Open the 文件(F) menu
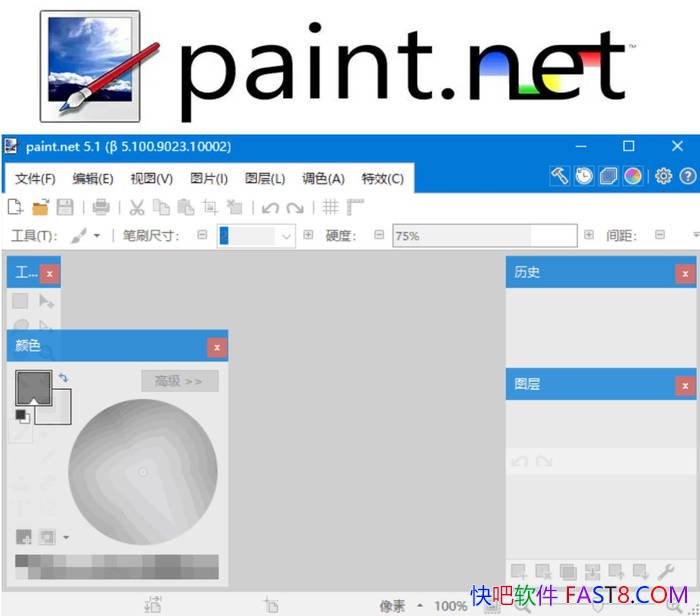This screenshot has width=700, height=616. point(35,179)
